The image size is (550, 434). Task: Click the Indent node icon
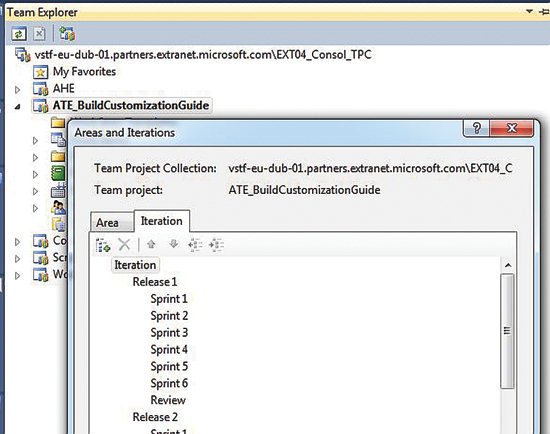216,245
